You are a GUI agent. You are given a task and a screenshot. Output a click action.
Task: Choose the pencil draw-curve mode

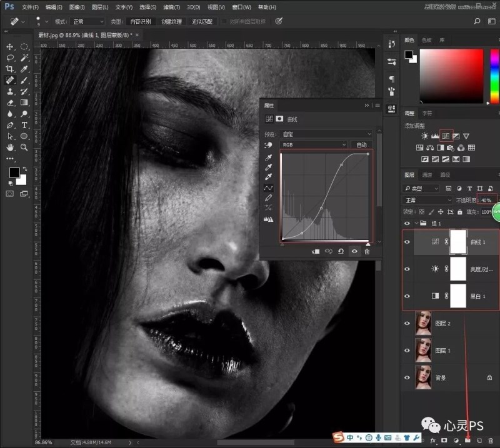(269, 197)
